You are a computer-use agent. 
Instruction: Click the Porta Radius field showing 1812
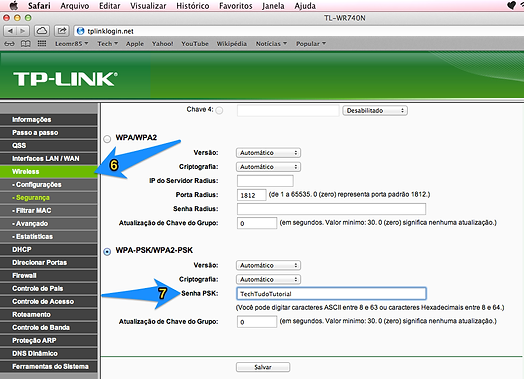point(252,195)
